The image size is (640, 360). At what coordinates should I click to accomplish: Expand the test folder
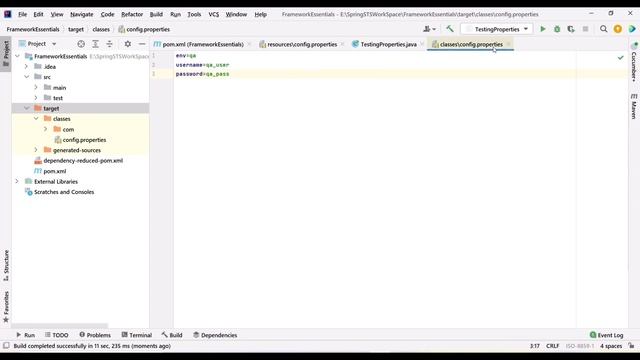tap(36, 98)
